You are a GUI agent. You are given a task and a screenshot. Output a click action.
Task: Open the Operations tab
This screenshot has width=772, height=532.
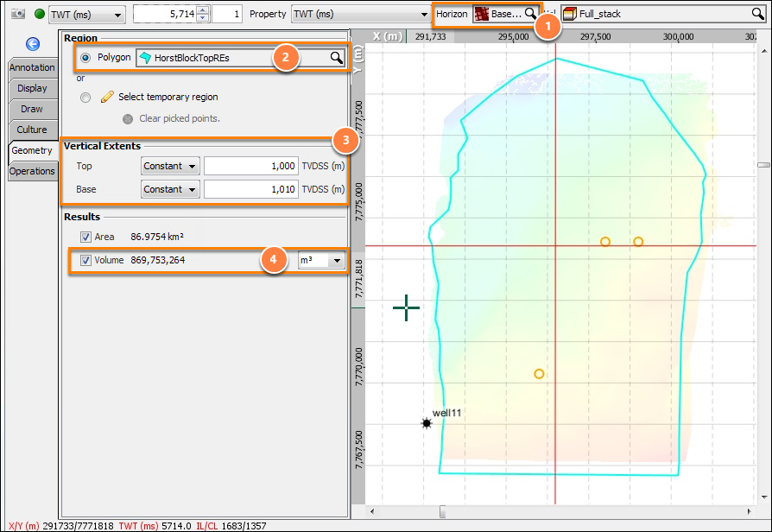33,171
